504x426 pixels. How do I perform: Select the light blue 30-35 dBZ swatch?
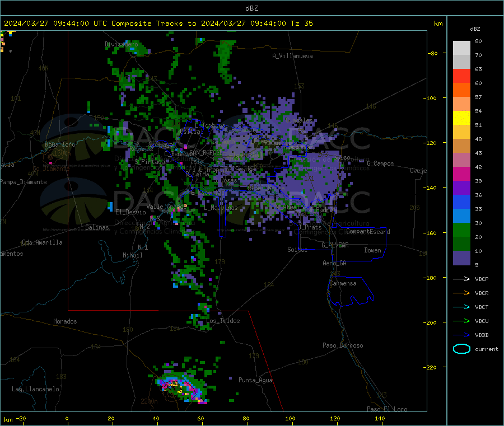click(x=461, y=216)
